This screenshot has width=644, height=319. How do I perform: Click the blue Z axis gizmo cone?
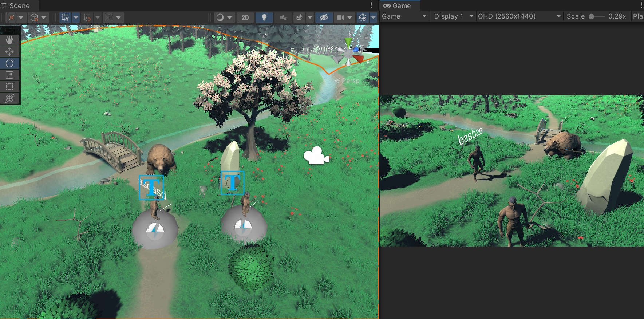356,49
